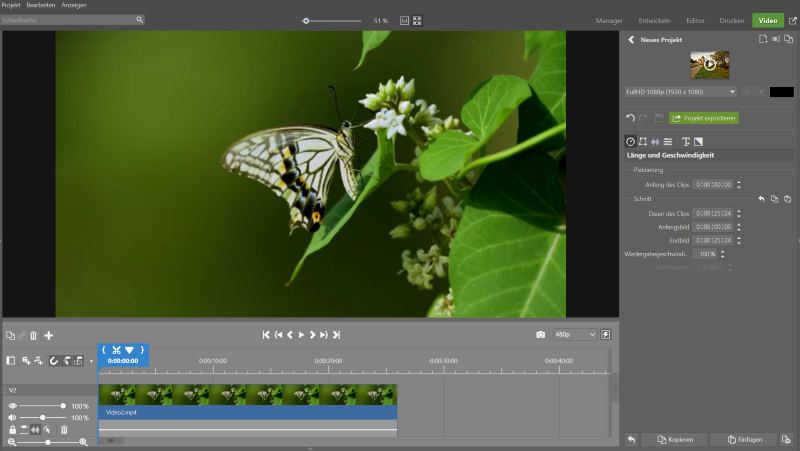Paste the Schnitt settings icon

coord(787,199)
